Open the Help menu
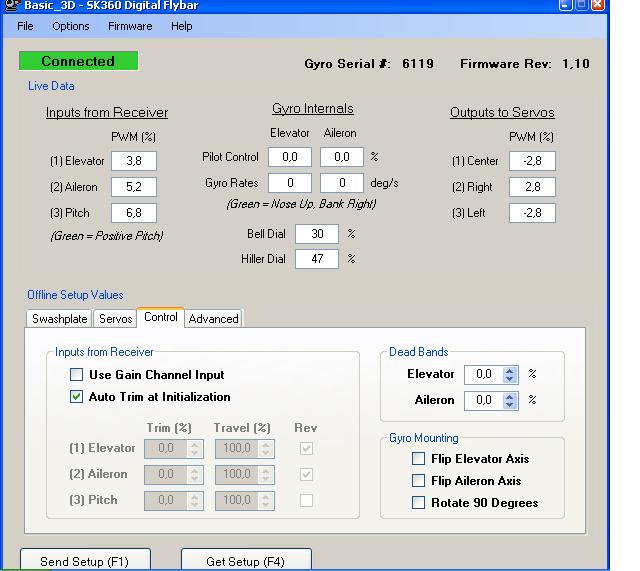This screenshot has height=571, width=640. point(181,26)
